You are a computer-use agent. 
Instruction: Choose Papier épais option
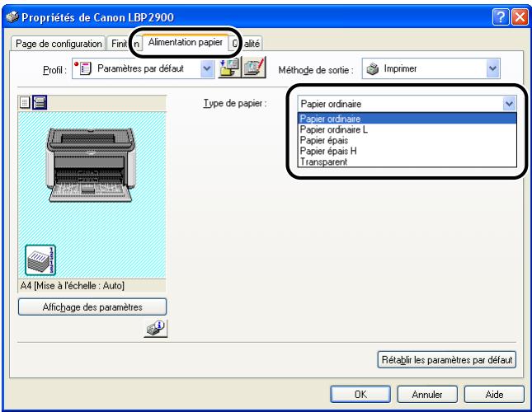(407, 140)
